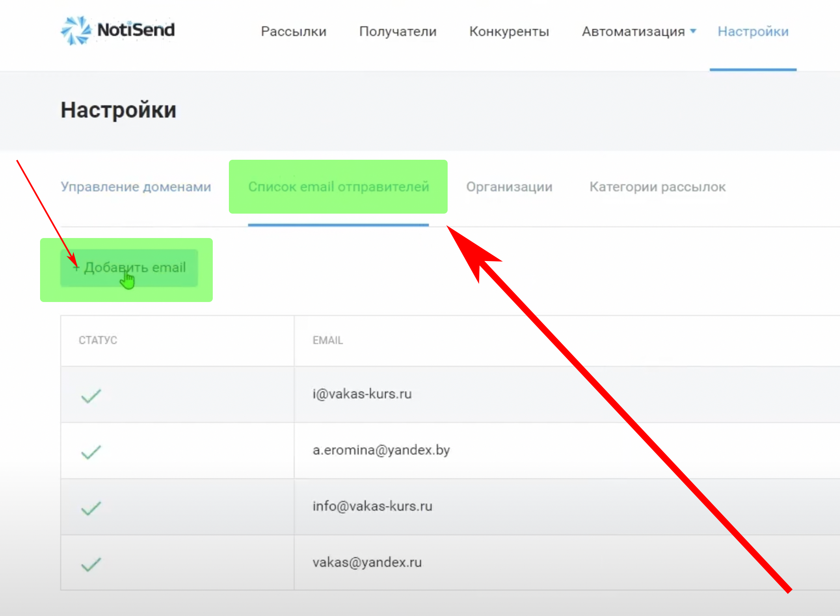Open the Получатели menu item
Screen dimensions: 840x616
pyautogui.click(x=397, y=31)
